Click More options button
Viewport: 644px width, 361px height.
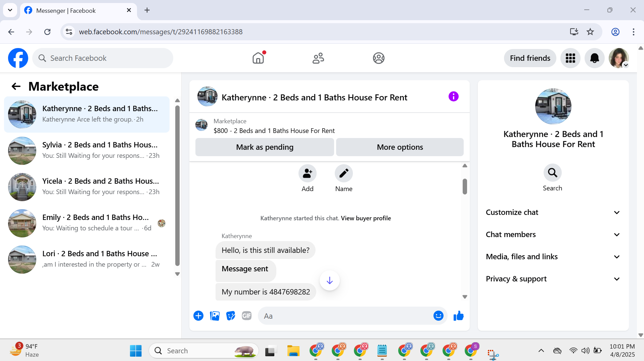tap(400, 147)
